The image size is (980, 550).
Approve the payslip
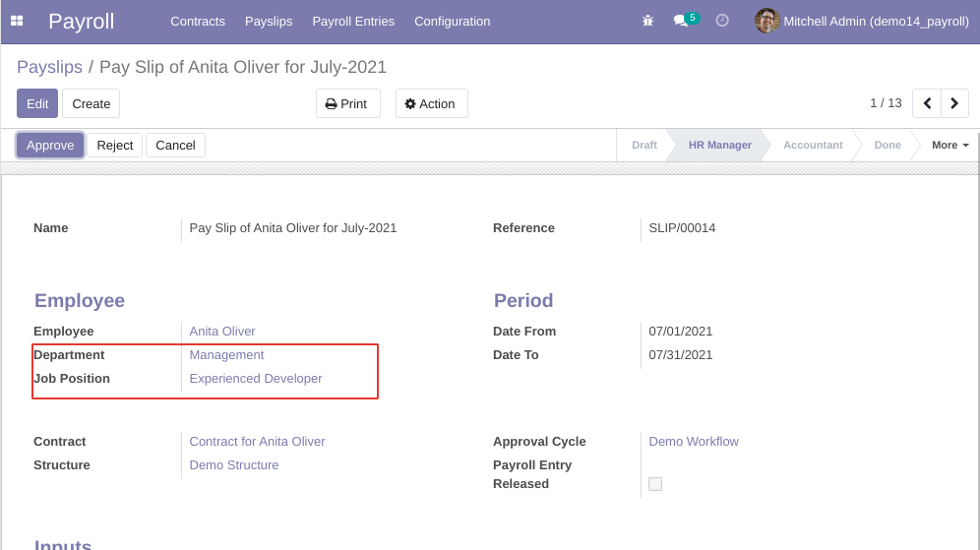click(x=50, y=145)
